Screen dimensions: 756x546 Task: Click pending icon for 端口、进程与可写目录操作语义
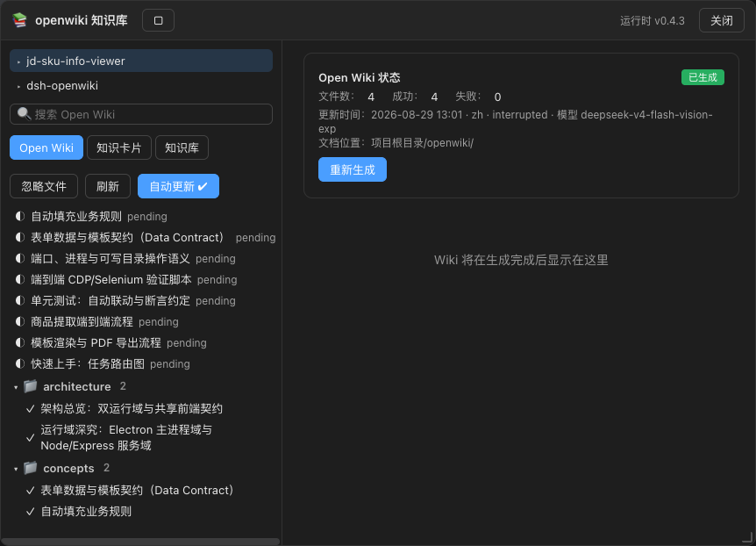click(x=20, y=258)
